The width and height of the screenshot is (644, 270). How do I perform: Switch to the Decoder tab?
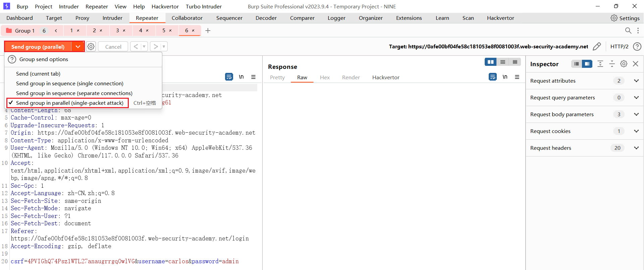click(x=266, y=18)
